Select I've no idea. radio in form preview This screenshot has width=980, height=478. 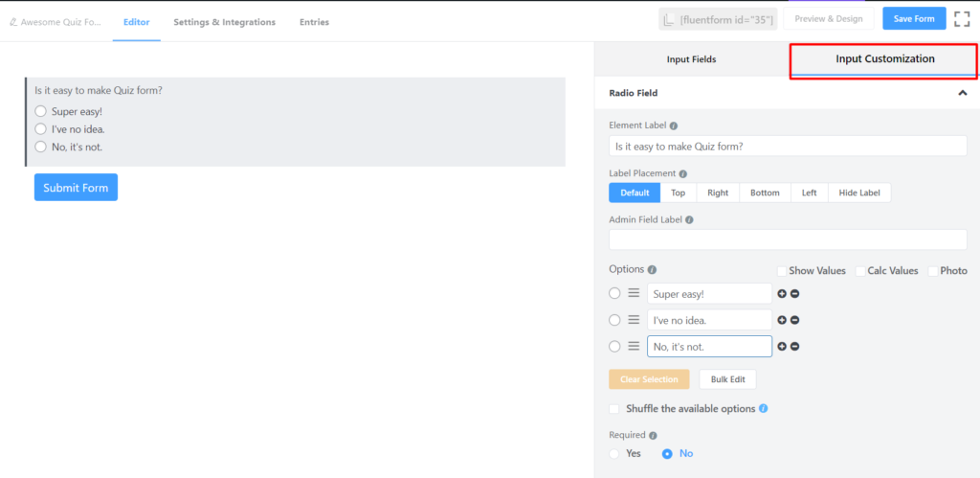(x=40, y=129)
